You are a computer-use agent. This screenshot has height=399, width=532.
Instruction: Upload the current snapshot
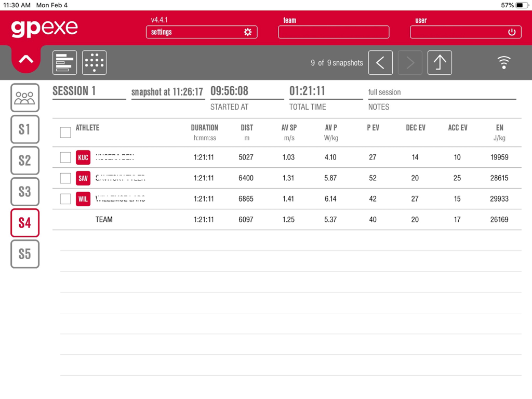pos(440,62)
